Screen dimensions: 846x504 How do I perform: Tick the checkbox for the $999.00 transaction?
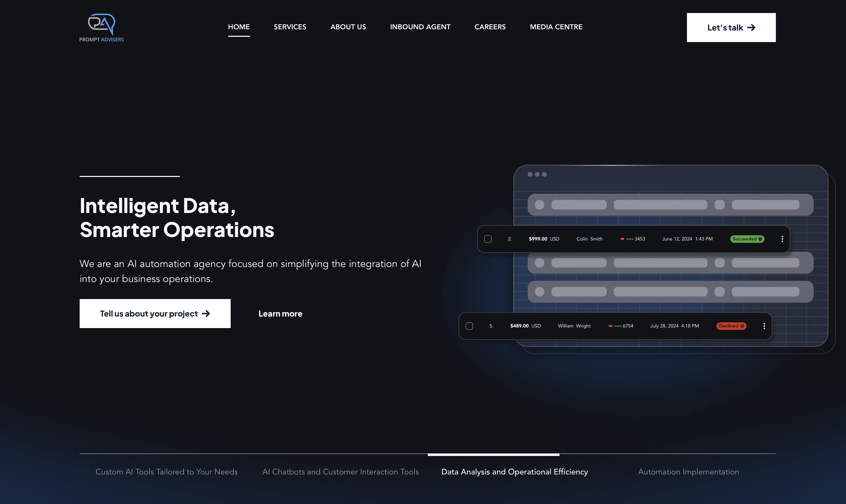point(488,239)
